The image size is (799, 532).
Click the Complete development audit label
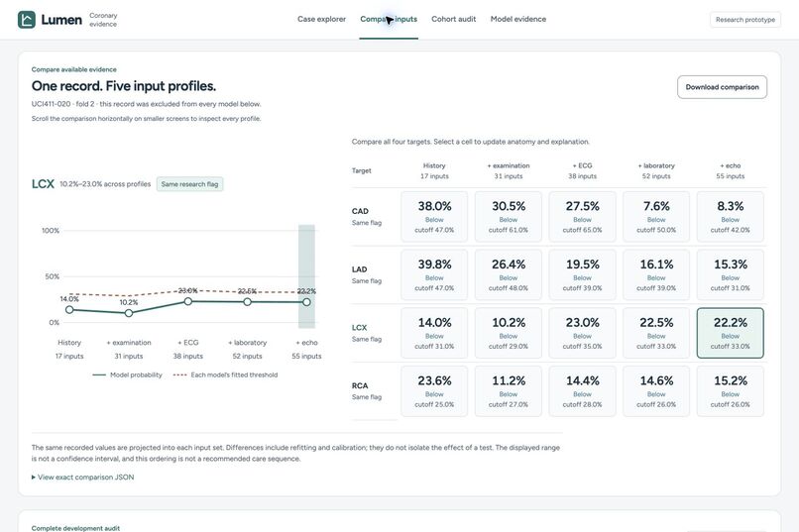click(75, 528)
